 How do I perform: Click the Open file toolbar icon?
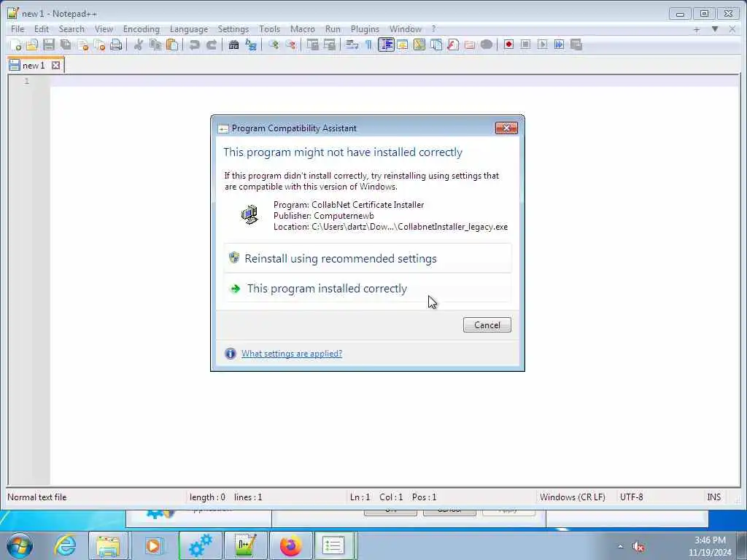32,44
